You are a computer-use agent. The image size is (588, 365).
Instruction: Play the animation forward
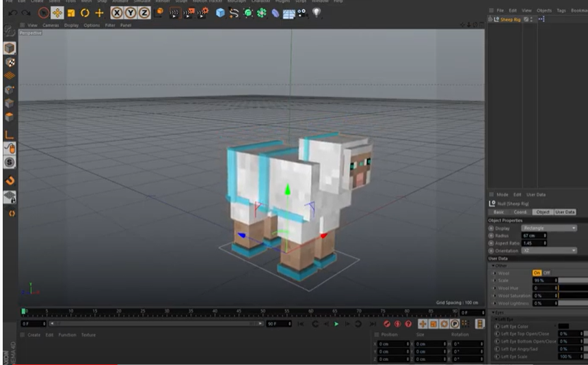[336, 324]
